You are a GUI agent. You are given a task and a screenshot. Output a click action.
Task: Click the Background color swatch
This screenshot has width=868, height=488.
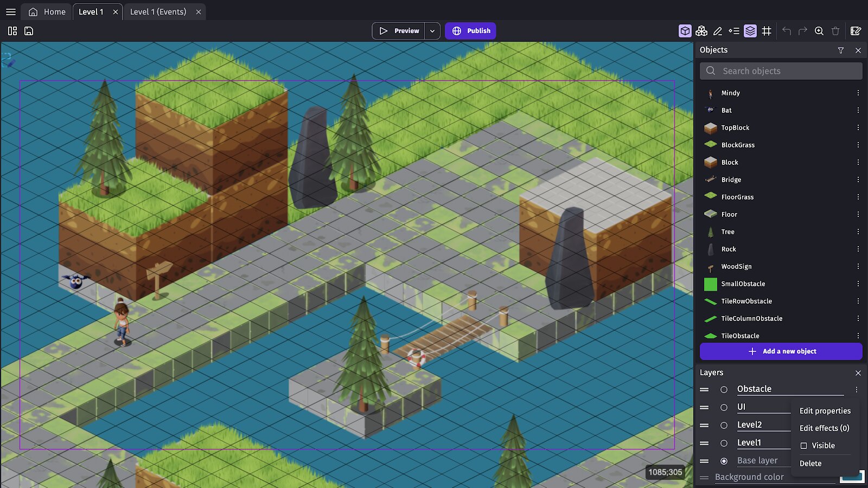pos(851,477)
